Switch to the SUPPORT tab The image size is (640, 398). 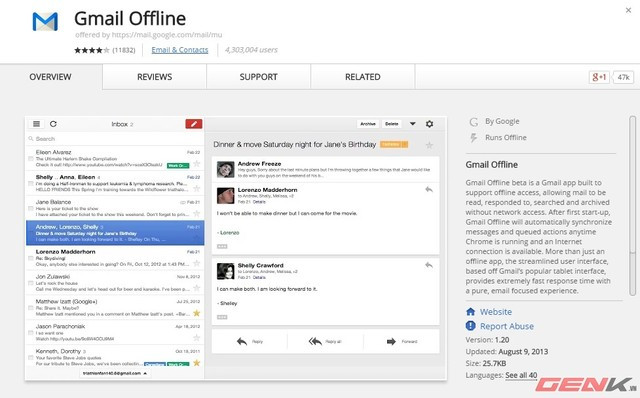pos(258,77)
